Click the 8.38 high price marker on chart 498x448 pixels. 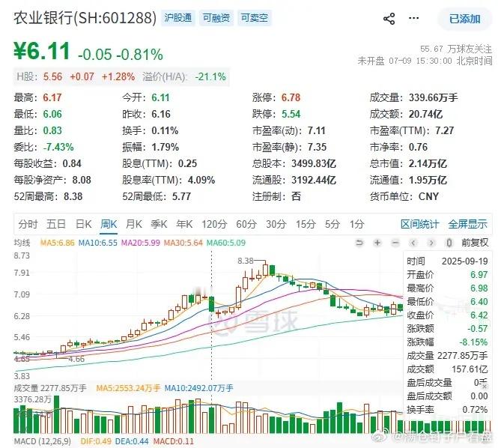click(x=246, y=261)
